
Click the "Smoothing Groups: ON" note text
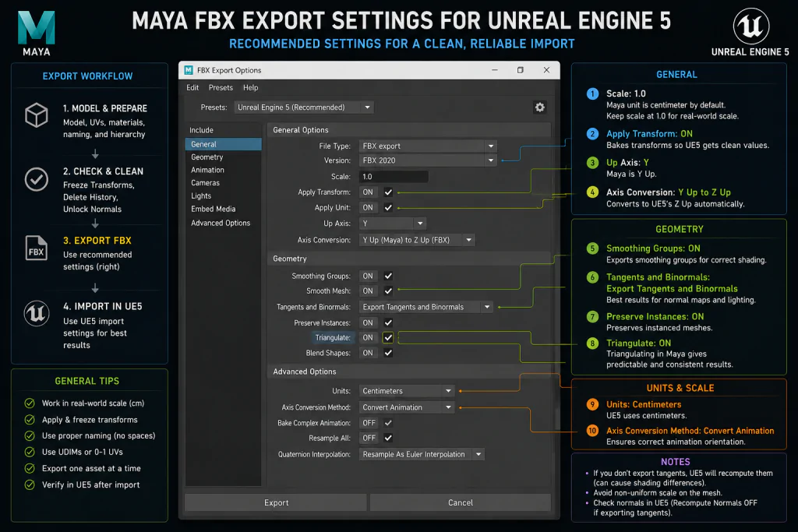[x=653, y=248]
